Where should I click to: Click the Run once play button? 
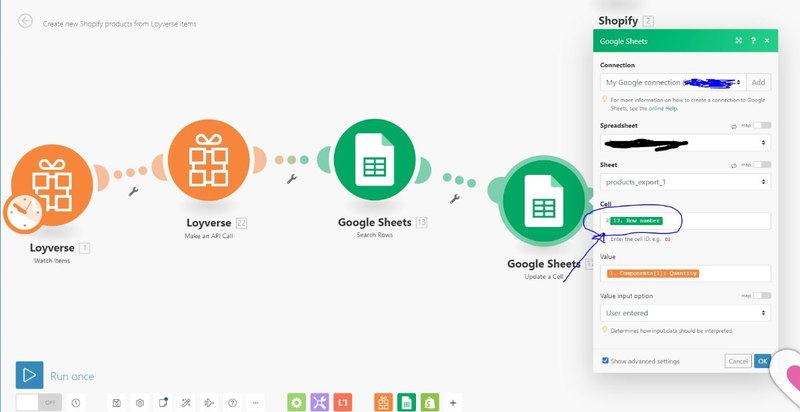click(x=29, y=375)
